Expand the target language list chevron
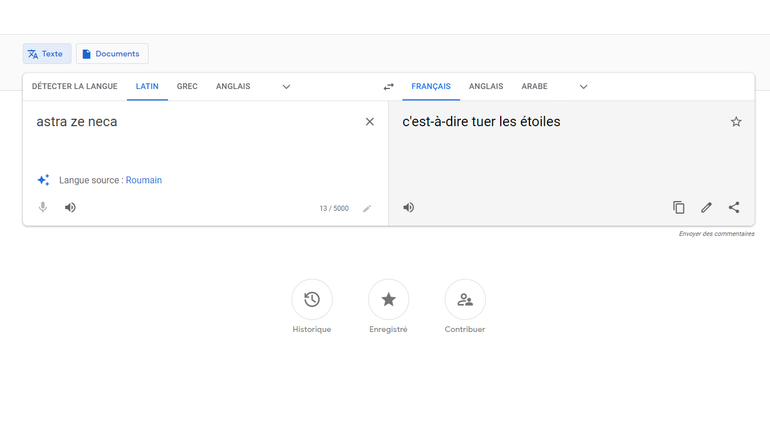This screenshot has height=433, width=770. 583,87
